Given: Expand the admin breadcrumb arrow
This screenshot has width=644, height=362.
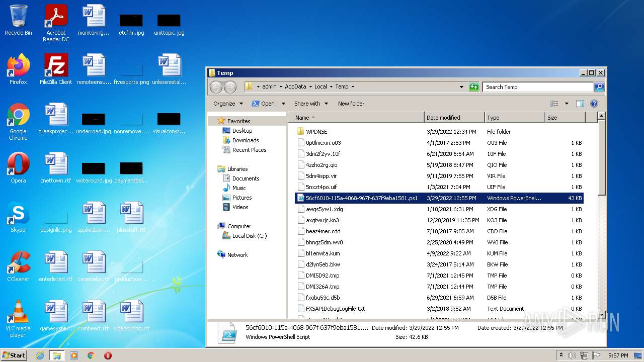Looking at the screenshot, I should pos(281,87).
